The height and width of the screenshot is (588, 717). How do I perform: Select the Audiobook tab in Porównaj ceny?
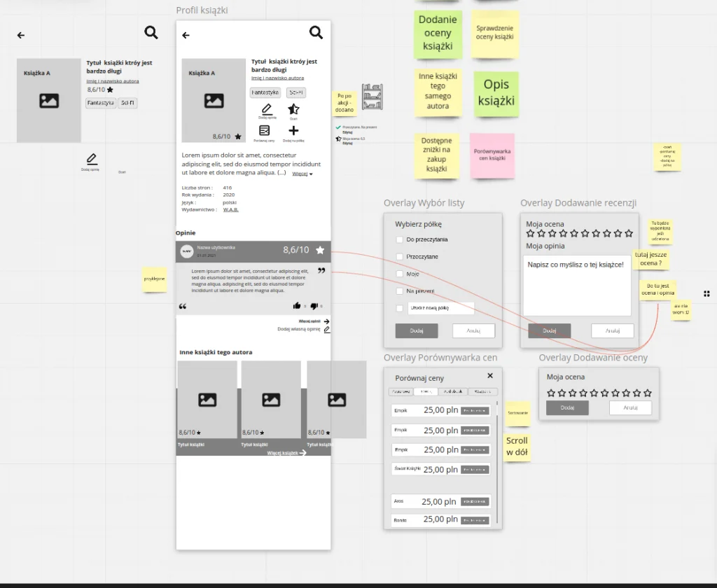coord(453,392)
